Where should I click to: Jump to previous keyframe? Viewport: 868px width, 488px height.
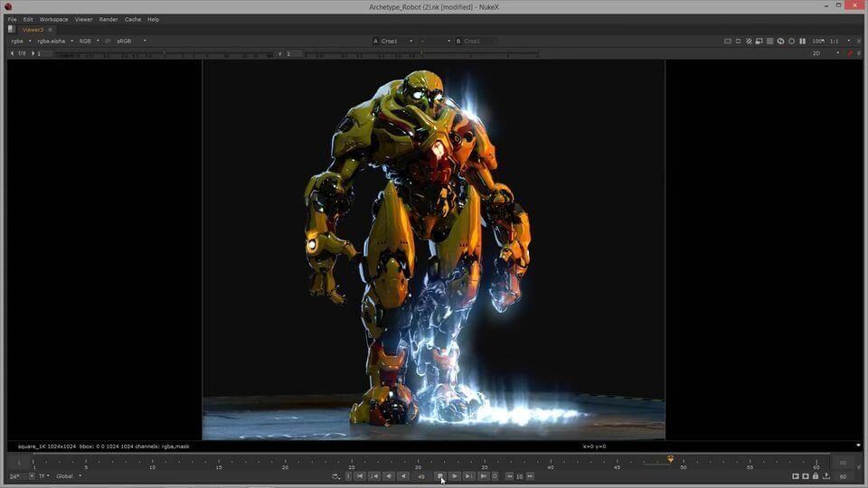tap(374, 476)
